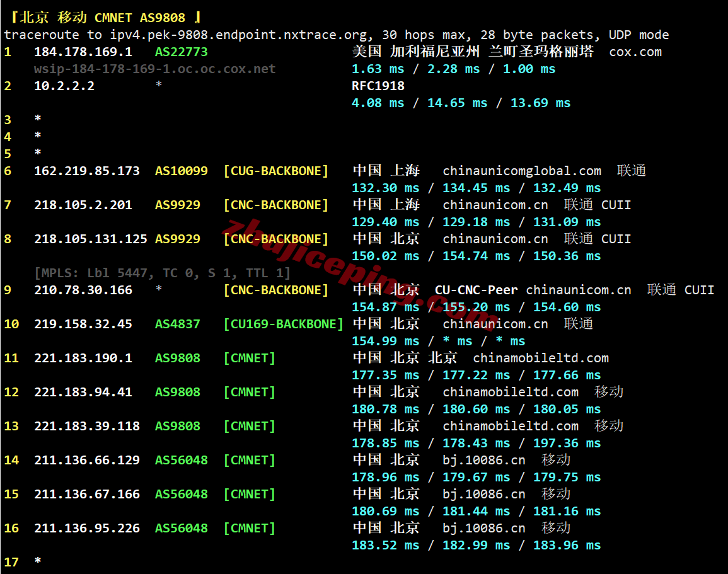Viewport: 728px width, 574px height.
Task: Click IP 221.183.190.1
Action: pos(83,359)
